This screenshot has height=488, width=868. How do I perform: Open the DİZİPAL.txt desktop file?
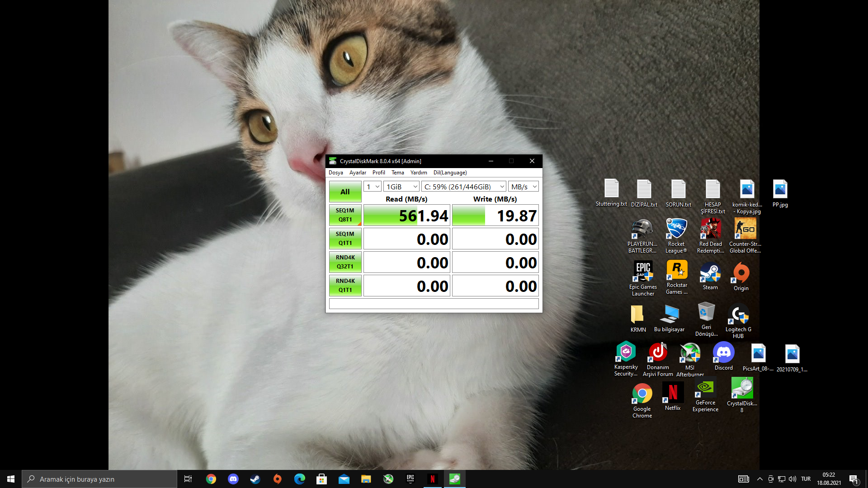(x=644, y=193)
